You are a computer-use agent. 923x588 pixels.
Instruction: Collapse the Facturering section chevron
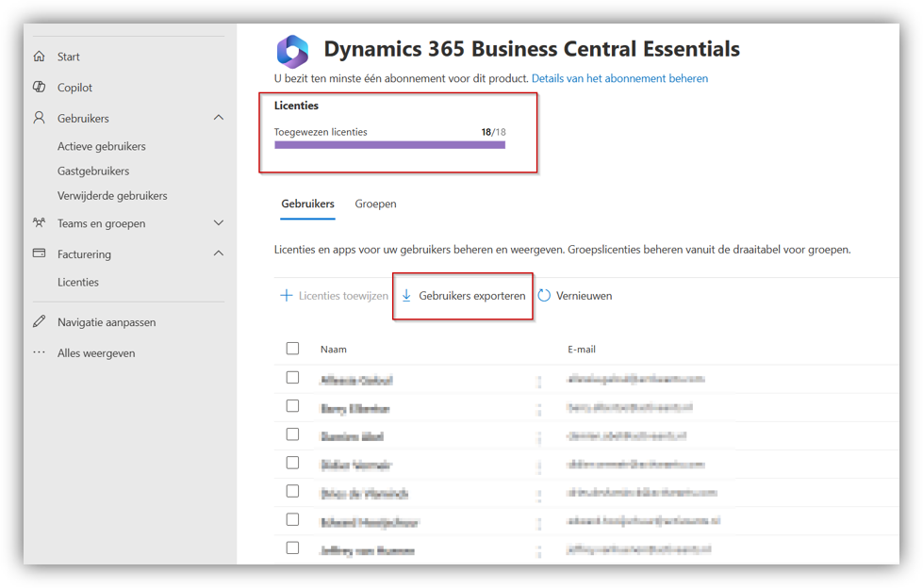(219, 253)
